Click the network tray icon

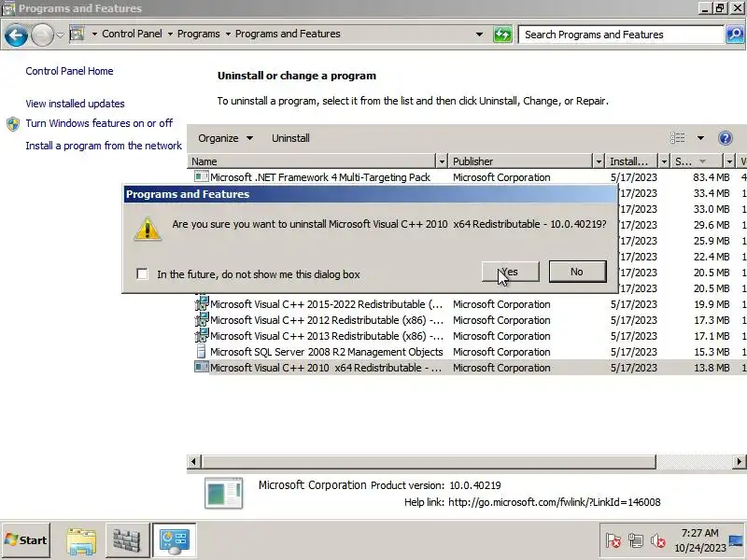[636, 540]
